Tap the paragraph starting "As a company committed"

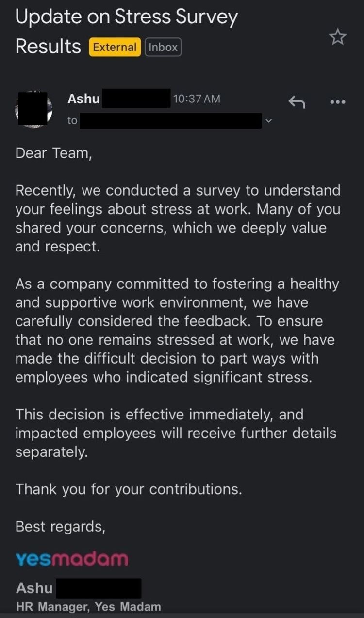tap(177, 330)
